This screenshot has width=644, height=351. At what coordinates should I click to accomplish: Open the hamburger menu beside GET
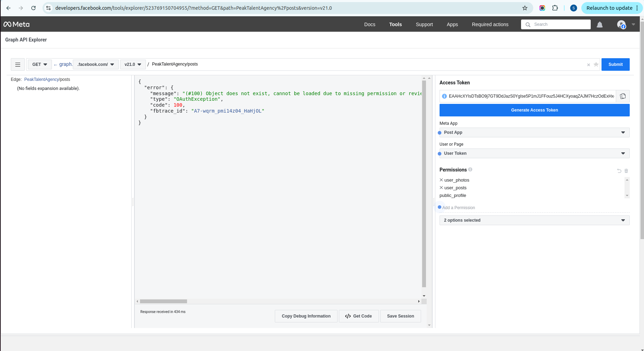click(18, 64)
